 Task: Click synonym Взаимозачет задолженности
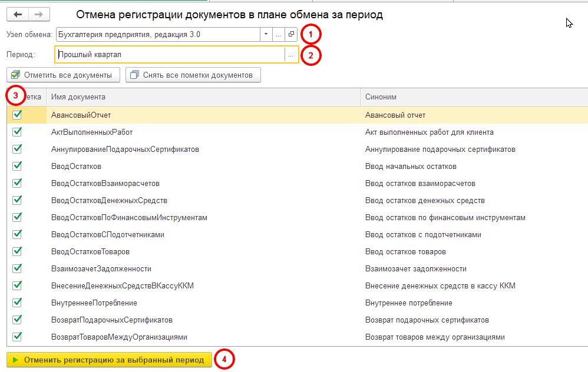(416, 268)
